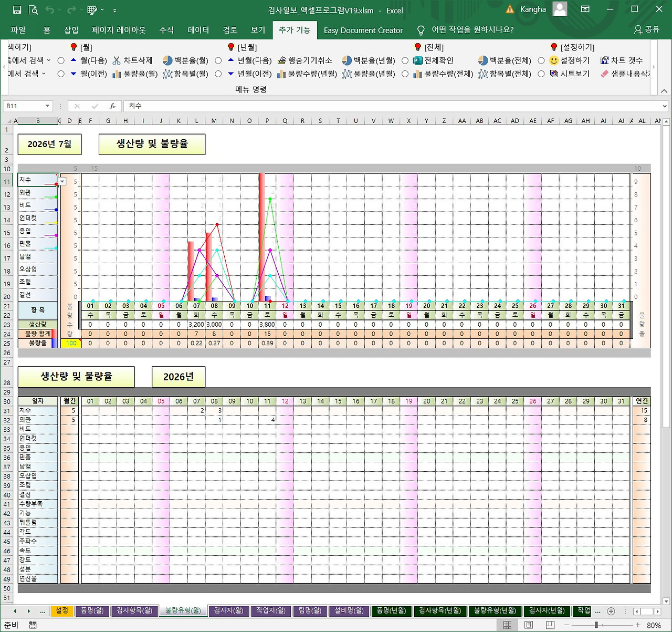Open the 데이터 ribbon tab
The height and width of the screenshot is (632, 672).
coord(198,30)
